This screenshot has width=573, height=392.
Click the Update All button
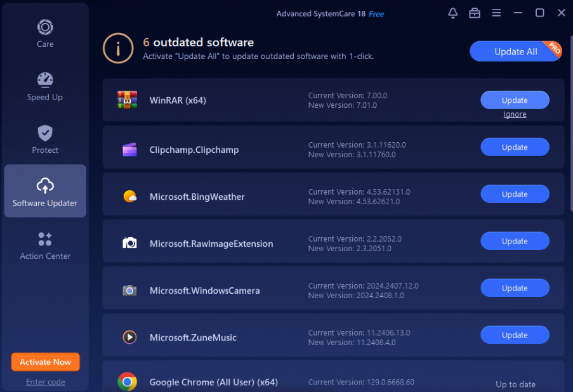pos(516,51)
